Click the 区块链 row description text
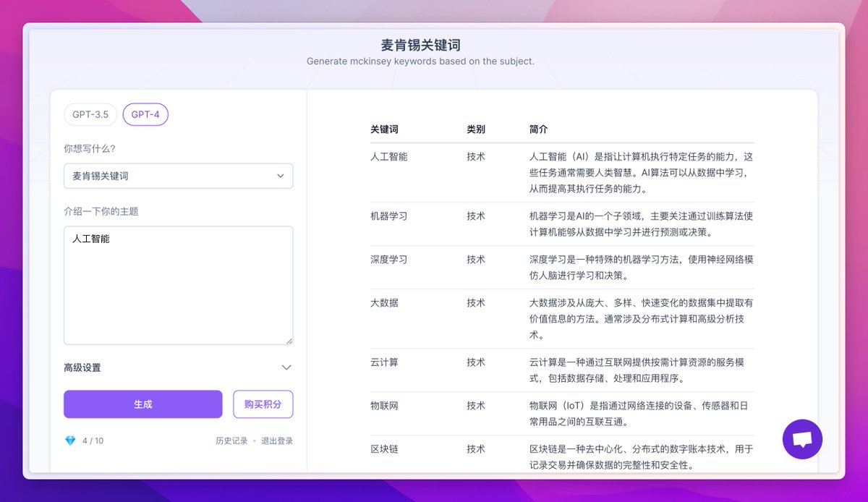This screenshot has width=868, height=502. [x=642, y=457]
